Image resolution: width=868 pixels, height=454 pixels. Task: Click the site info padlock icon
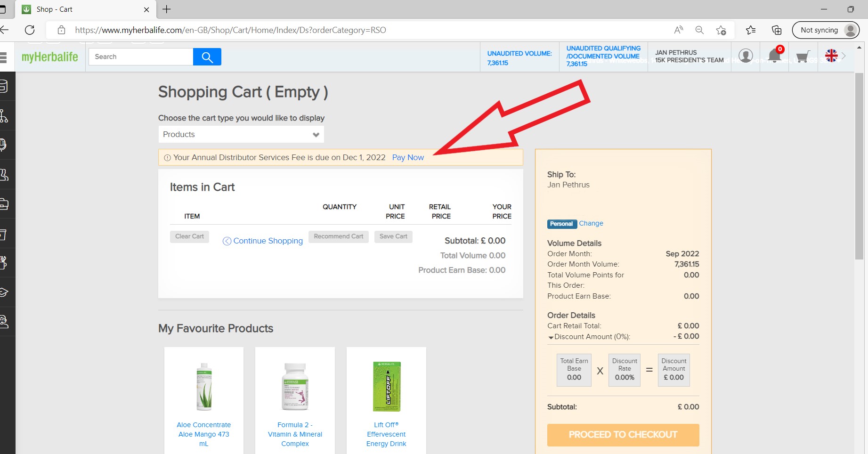click(61, 30)
